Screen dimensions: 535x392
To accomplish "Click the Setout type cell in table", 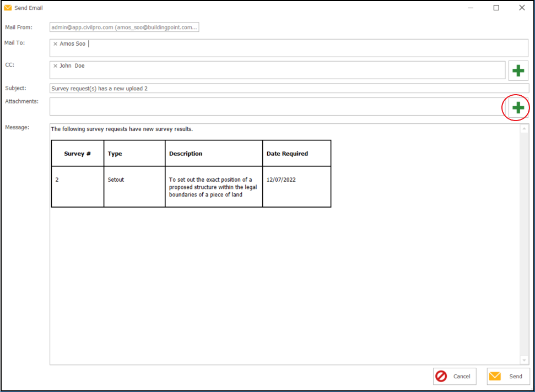I will (x=116, y=180).
